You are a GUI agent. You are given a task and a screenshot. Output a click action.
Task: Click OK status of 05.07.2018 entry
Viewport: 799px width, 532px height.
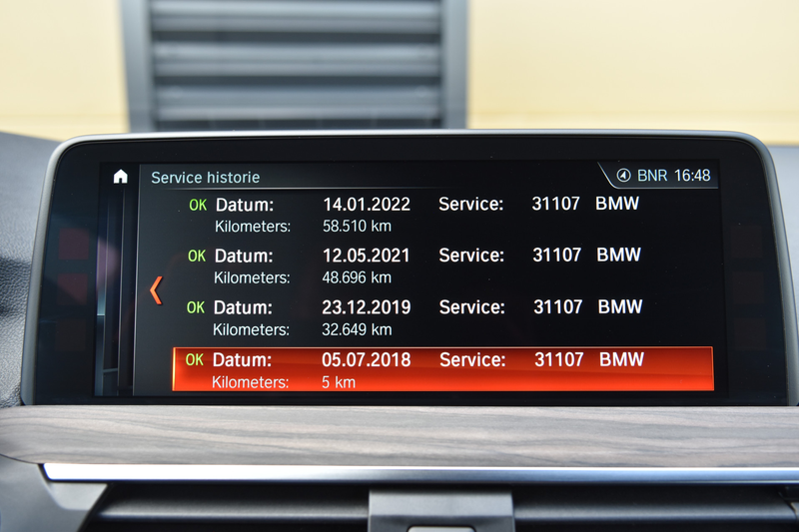[x=195, y=360]
